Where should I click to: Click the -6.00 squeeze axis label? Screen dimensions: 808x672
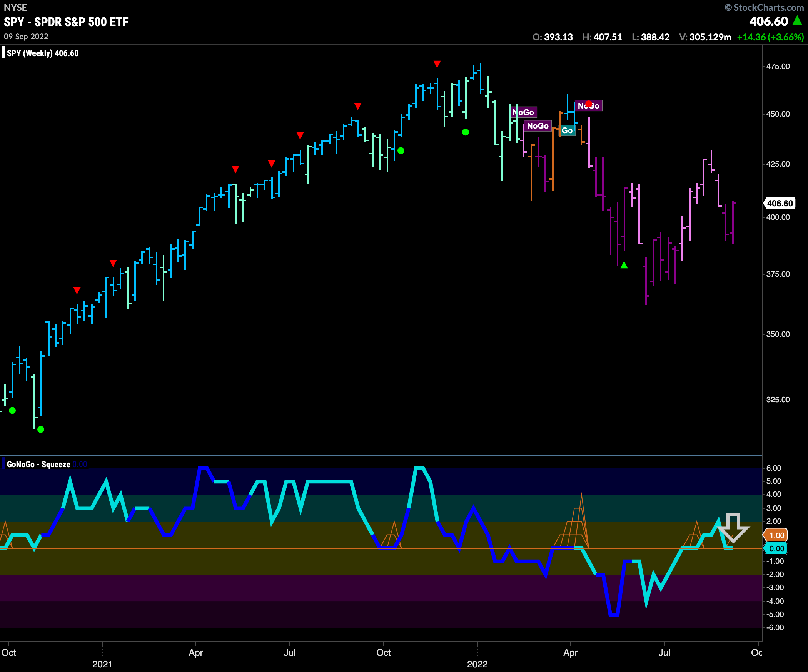coord(774,627)
